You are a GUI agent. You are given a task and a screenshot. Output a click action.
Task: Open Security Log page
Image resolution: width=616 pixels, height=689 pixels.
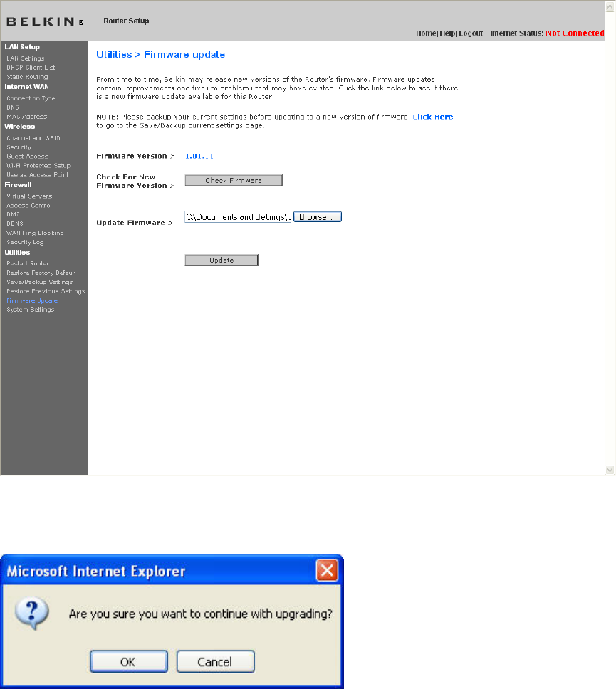coord(25,242)
